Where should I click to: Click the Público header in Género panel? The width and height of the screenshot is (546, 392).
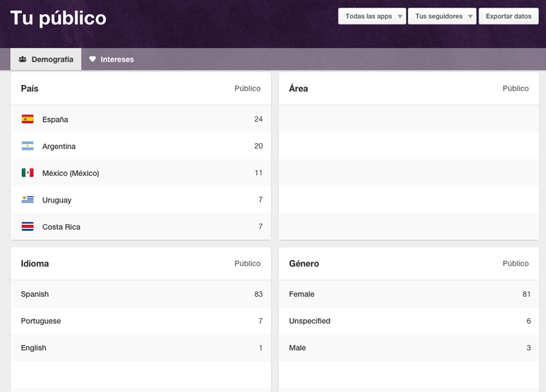pyautogui.click(x=515, y=263)
